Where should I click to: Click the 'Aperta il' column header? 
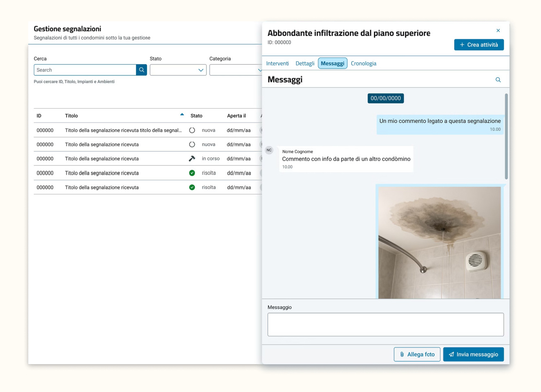click(237, 116)
